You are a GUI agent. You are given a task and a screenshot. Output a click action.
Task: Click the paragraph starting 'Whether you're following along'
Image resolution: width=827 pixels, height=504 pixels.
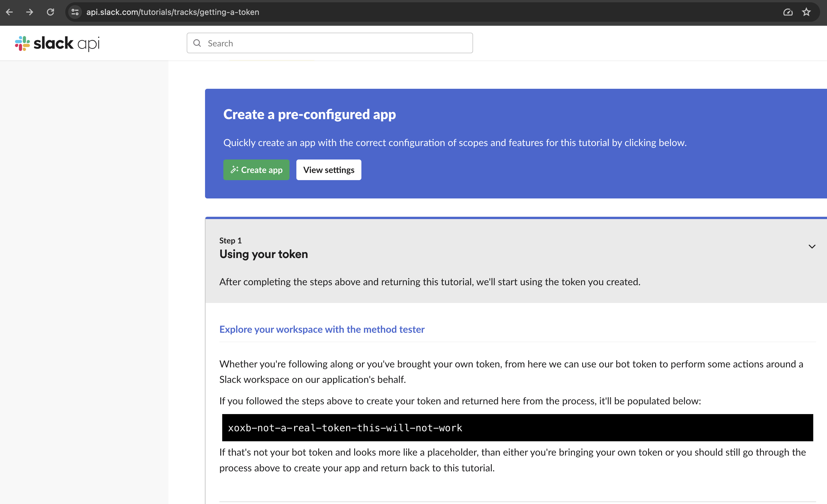pos(511,371)
